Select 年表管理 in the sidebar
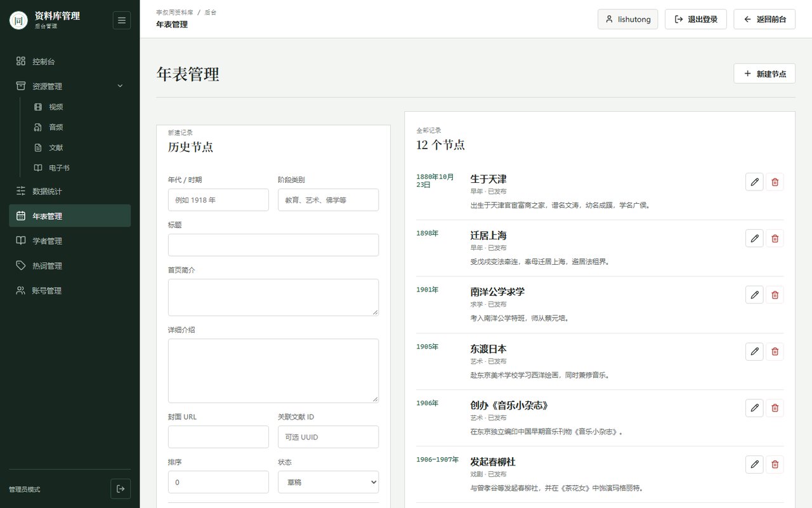 click(70, 216)
